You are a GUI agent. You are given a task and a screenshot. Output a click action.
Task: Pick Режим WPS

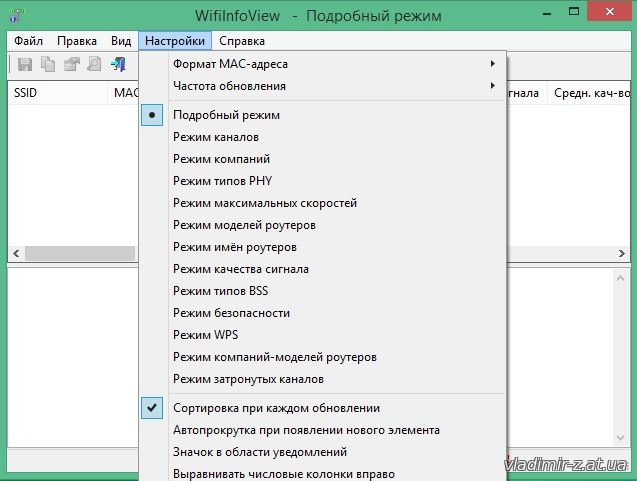point(322,335)
